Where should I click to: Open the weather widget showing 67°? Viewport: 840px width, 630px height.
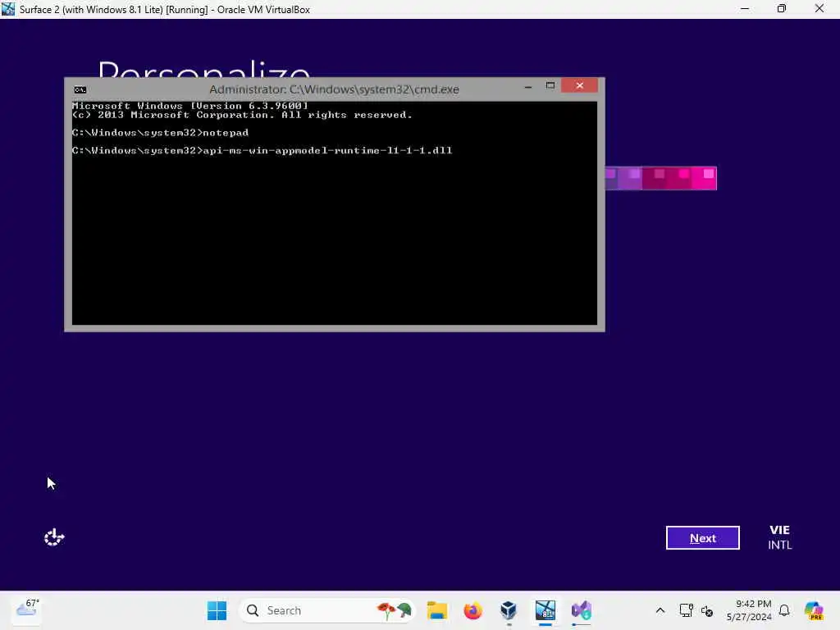pos(27,609)
